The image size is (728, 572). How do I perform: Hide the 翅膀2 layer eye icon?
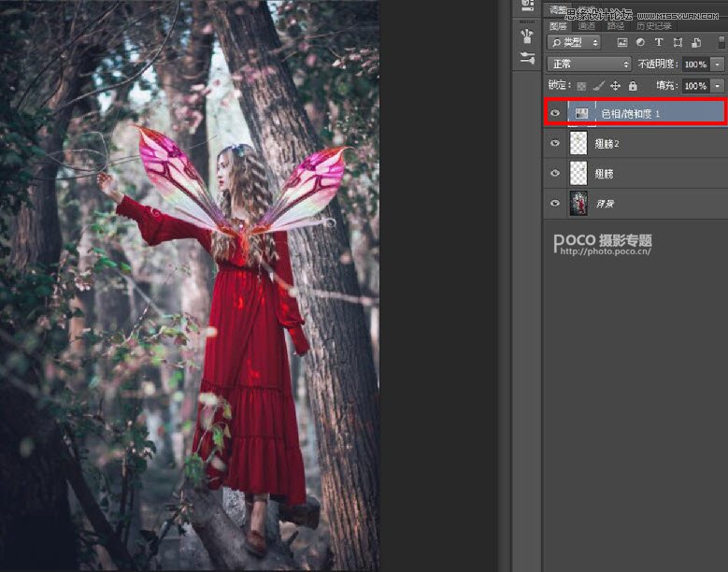555,143
